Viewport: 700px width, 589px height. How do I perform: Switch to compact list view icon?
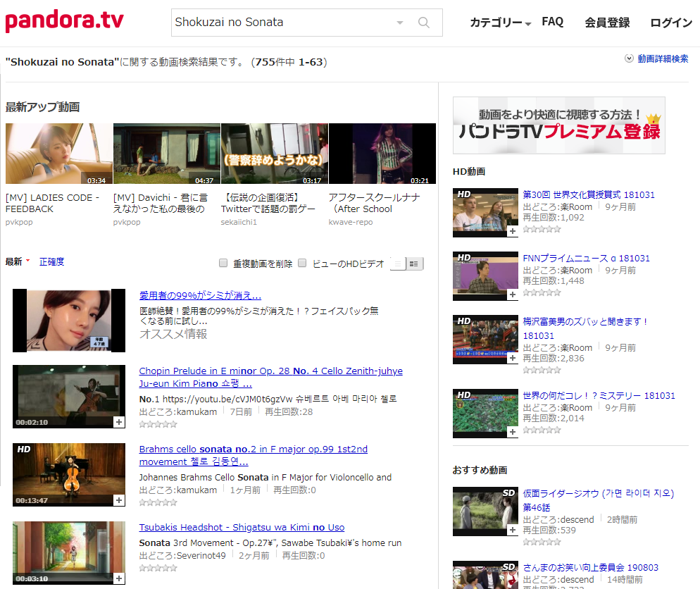pos(398,263)
